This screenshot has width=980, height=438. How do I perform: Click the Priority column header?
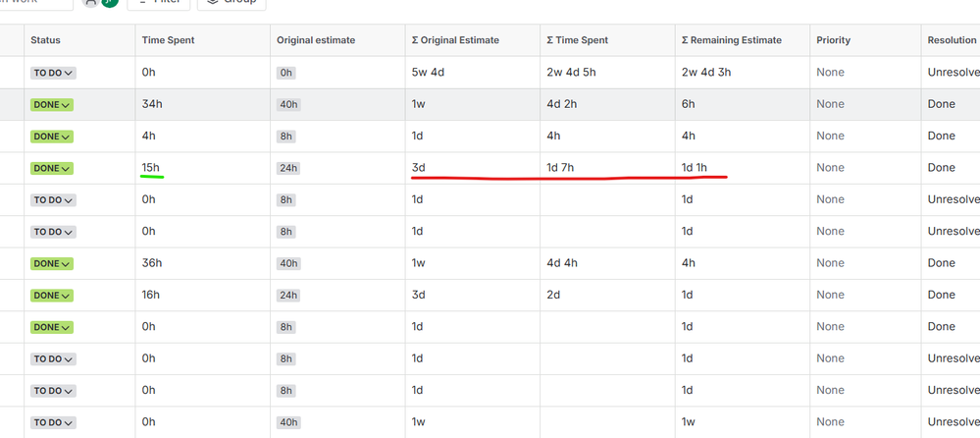click(833, 40)
